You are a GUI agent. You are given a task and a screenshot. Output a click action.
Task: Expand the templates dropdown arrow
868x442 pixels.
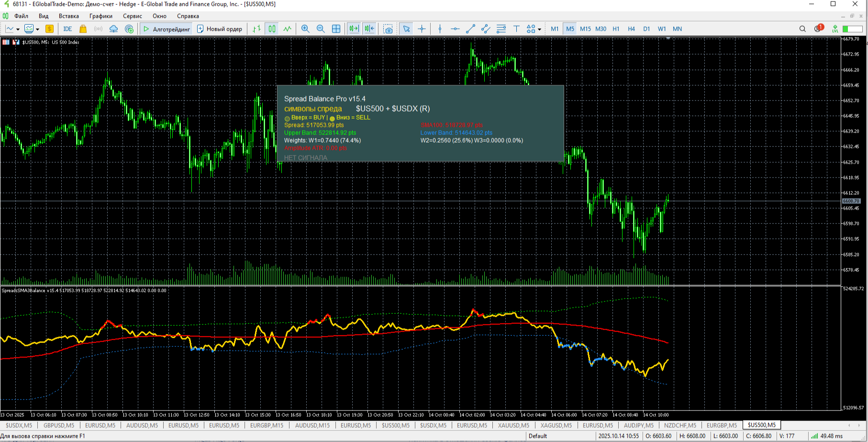point(37,29)
